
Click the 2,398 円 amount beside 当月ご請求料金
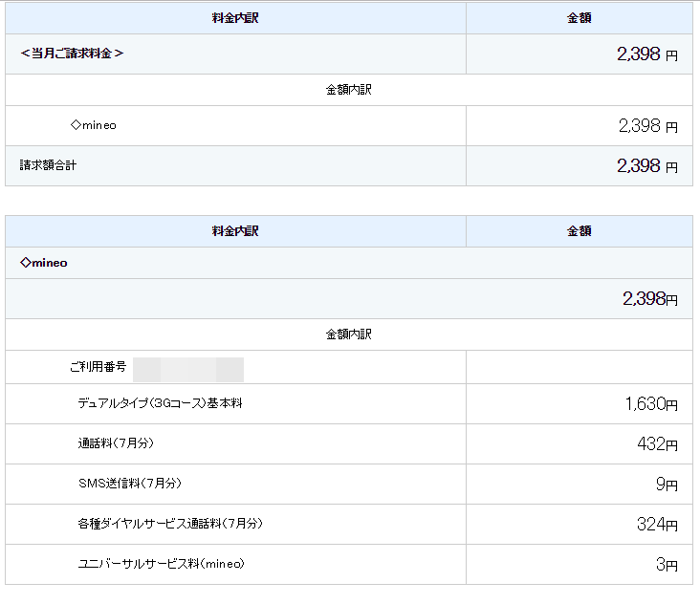click(646, 54)
